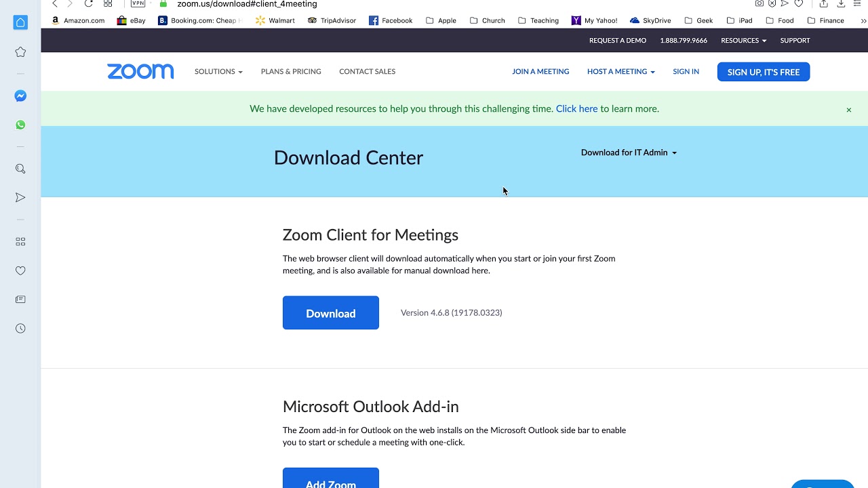Open the Home icon in Opera sidebar
The image size is (868, 488).
[x=20, y=22]
